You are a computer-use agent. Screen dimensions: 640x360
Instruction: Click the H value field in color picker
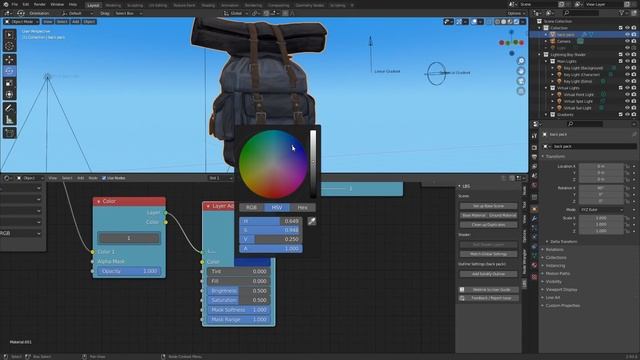pyautogui.click(x=271, y=221)
